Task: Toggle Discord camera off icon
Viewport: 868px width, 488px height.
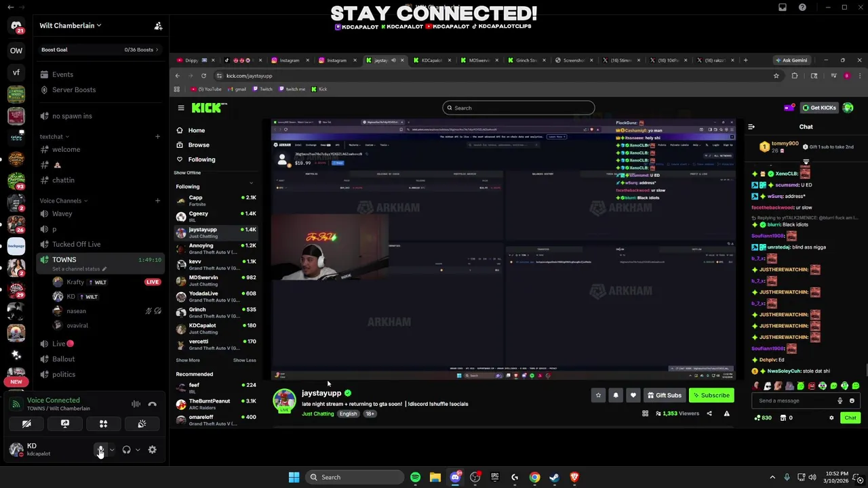Action: 26,424
